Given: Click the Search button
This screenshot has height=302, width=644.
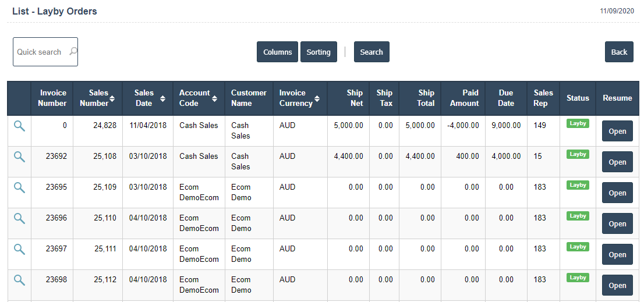Looking at the screenshot, I should (371, 52).
